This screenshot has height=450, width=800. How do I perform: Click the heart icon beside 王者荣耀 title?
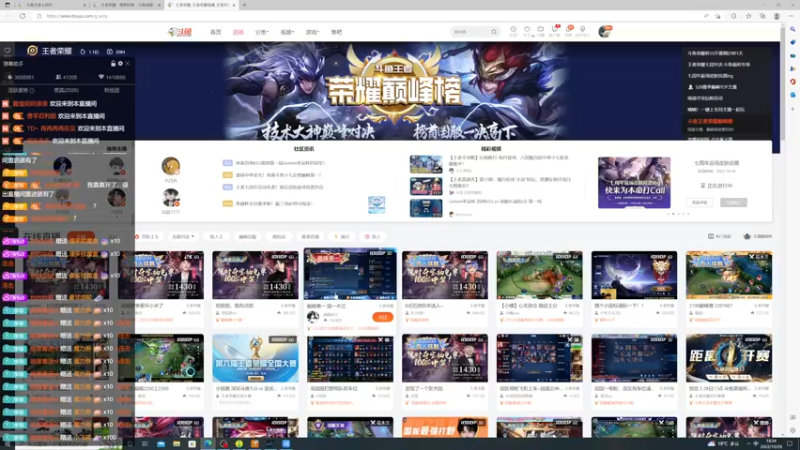[7, 51]
